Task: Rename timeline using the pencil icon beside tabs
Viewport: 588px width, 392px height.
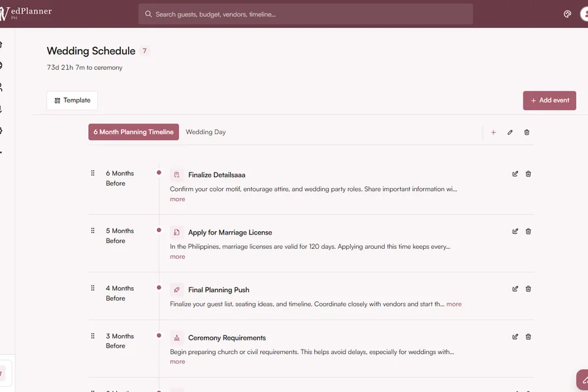Action: [510, 133]
